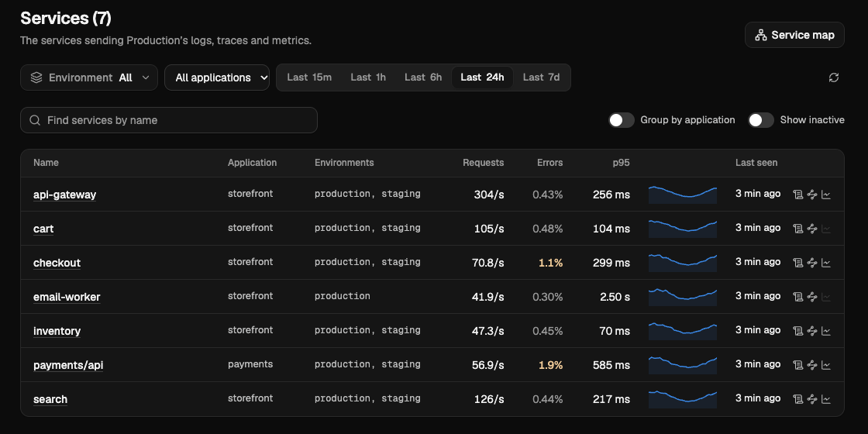The image size is (868, 434).
Task: Click the Environments column header
Action: click(x=344, y=163)
